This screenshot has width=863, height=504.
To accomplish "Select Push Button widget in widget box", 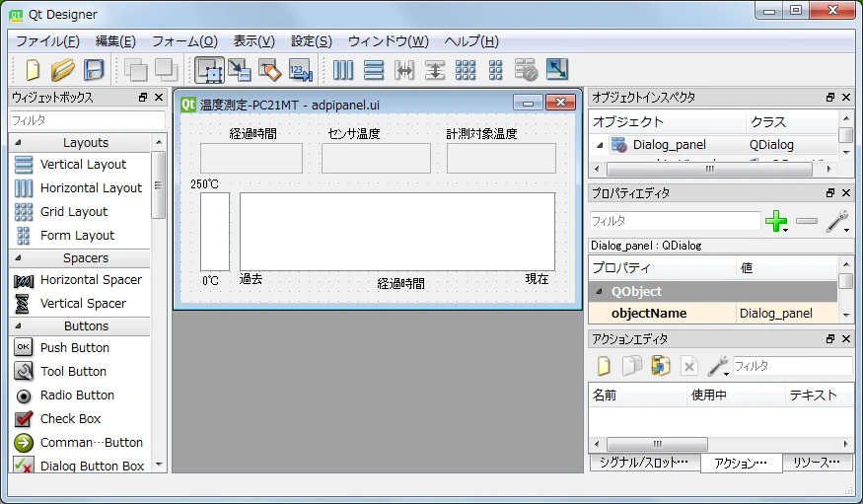I will (75, 348).
